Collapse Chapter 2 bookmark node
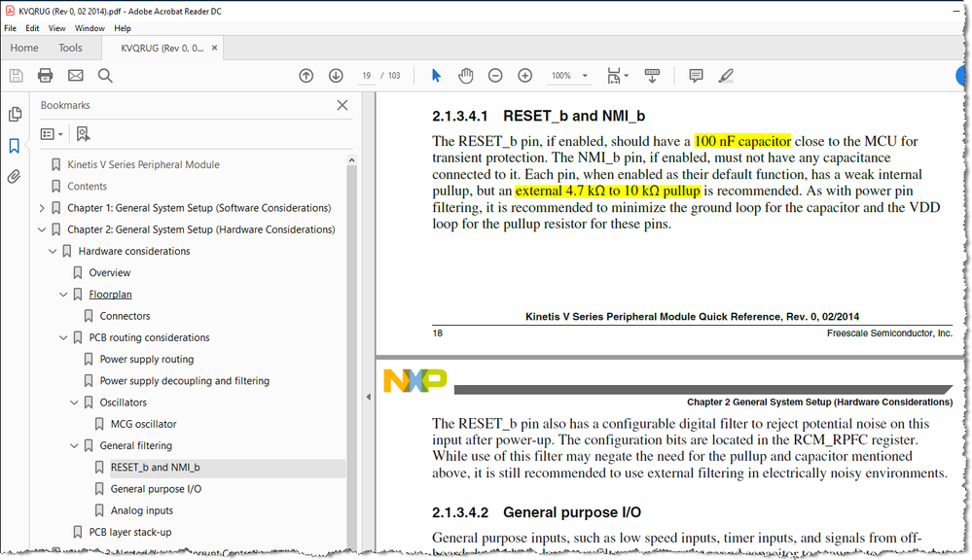The image size is (972, 560). 42,229
